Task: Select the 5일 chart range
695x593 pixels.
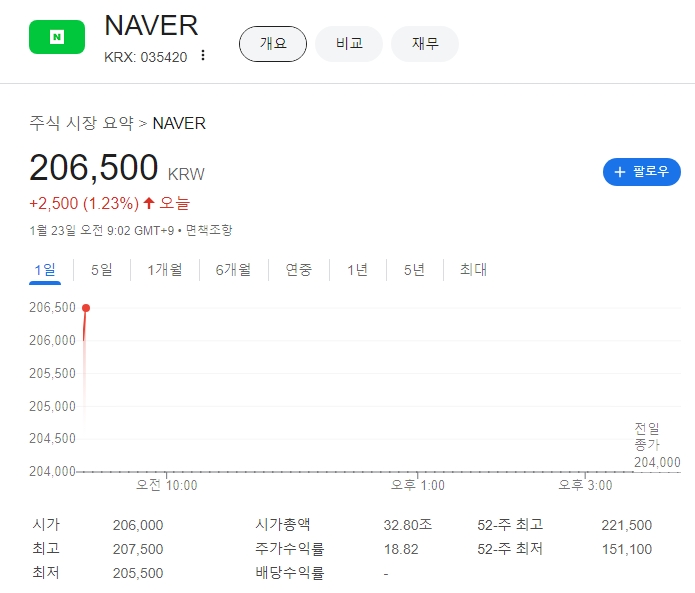Action: [102, 269]
